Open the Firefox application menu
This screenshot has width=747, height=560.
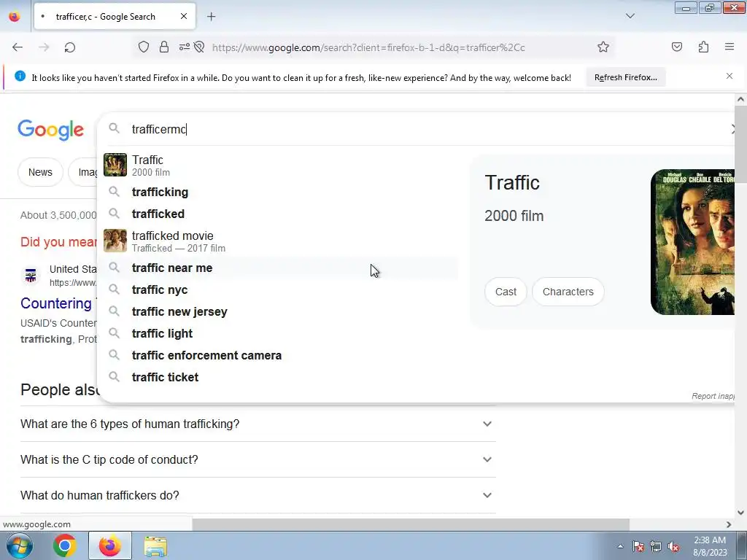(x=729, y=47)
